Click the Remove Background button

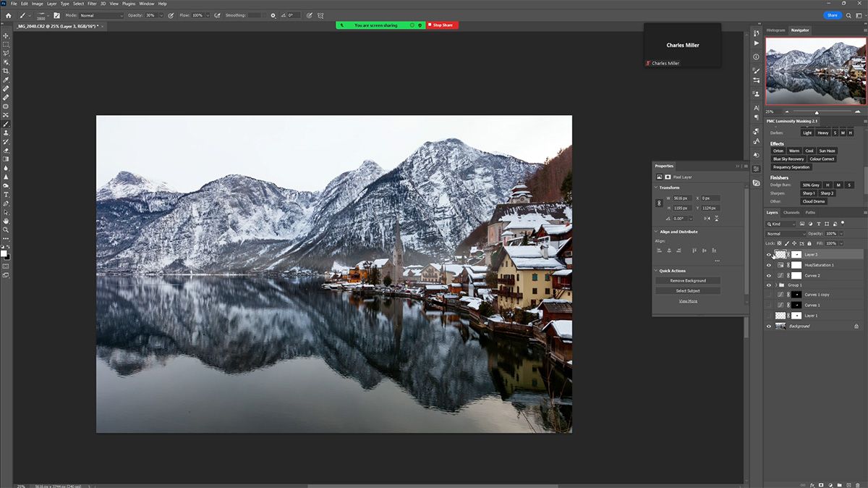coord(688,280)
